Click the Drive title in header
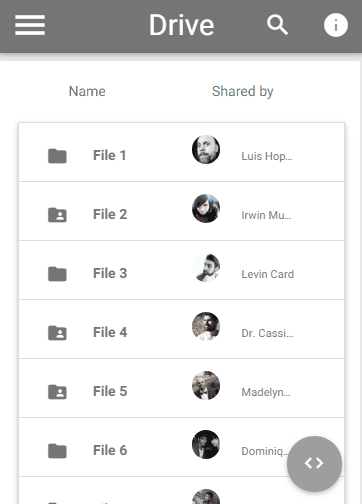362x504 pixels. tap(181, 25)
